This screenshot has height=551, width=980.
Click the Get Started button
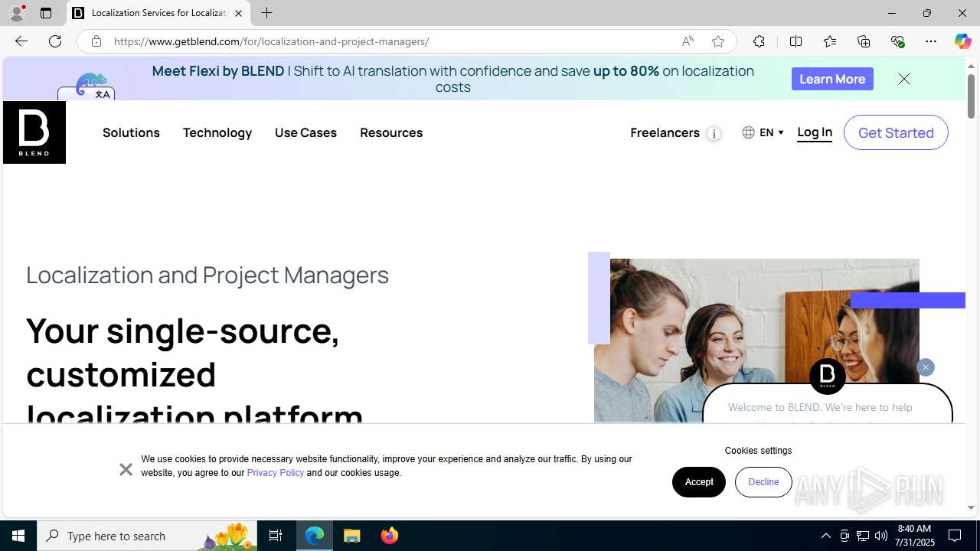click(x=896, y=132)
